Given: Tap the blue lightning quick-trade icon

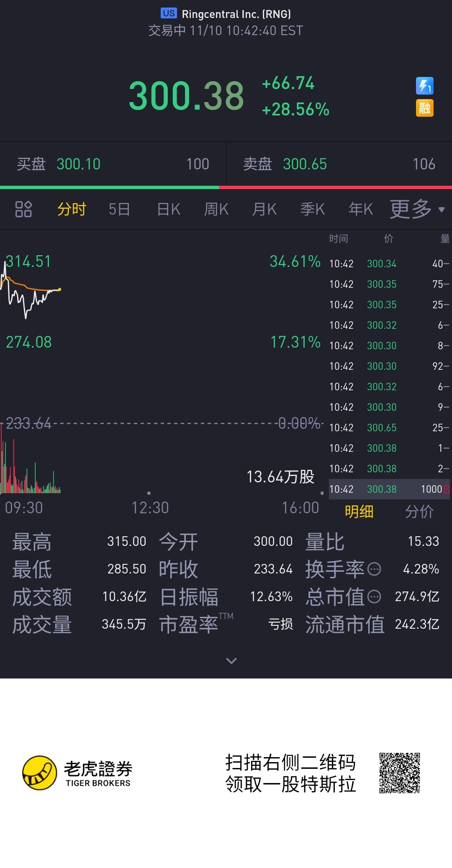Looking at the screenshot, I should click(x=424, y=86).
